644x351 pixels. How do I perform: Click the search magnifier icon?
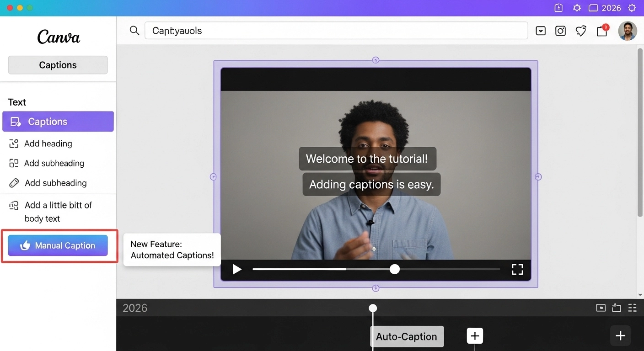point(134,31)
